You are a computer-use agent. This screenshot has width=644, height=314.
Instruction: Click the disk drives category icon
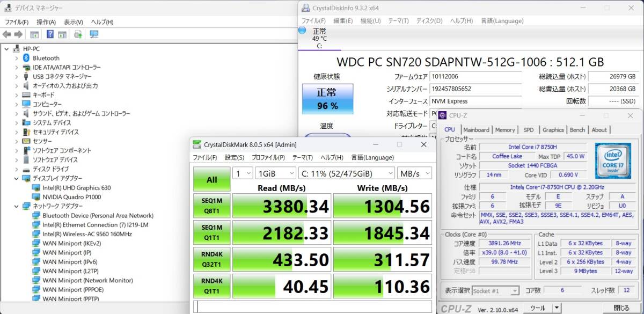pos(26,169)
